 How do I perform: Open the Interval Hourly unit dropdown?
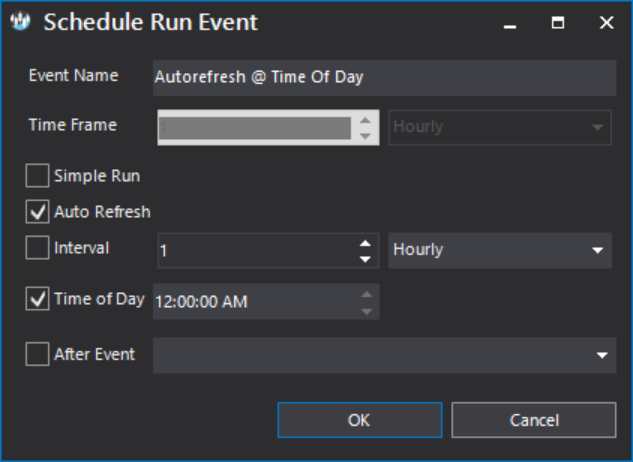pos(499,250)
